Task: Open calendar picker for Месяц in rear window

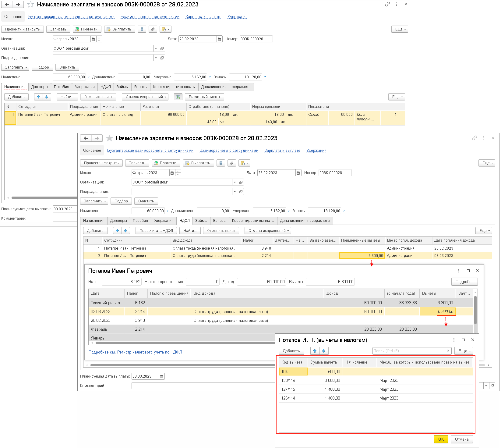Action: [x=93, y=39]
